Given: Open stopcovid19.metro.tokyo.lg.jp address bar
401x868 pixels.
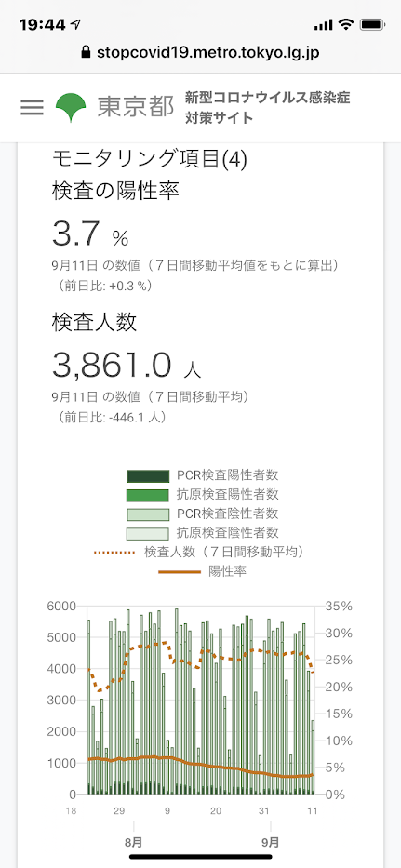Looking at the screenshot, I should tap(201, 52).
